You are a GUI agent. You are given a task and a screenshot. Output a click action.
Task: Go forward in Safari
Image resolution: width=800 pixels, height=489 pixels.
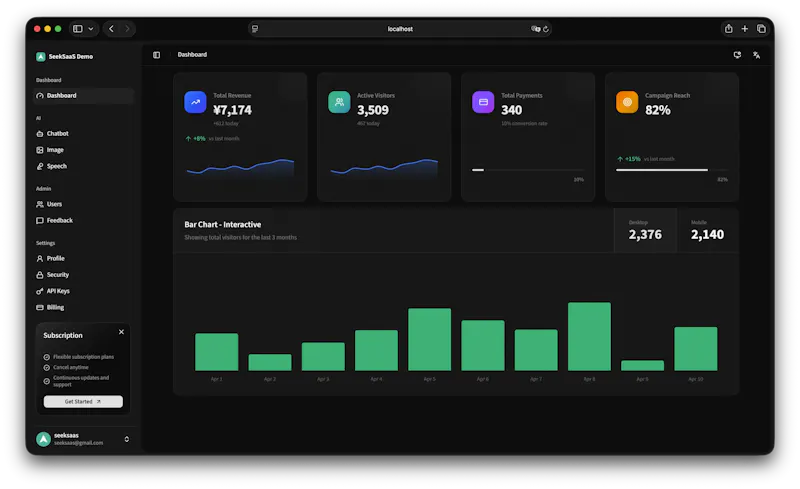pyautogui.click(x=128, y=29)
